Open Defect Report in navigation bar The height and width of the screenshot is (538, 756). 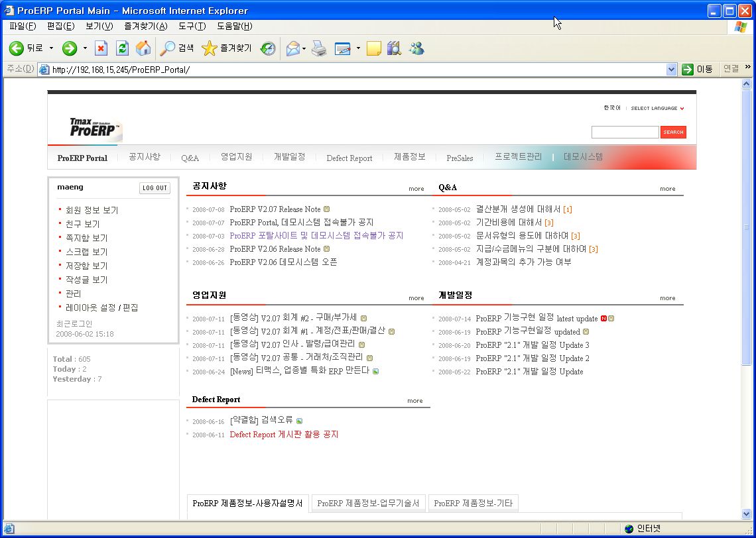pos(349,158)
